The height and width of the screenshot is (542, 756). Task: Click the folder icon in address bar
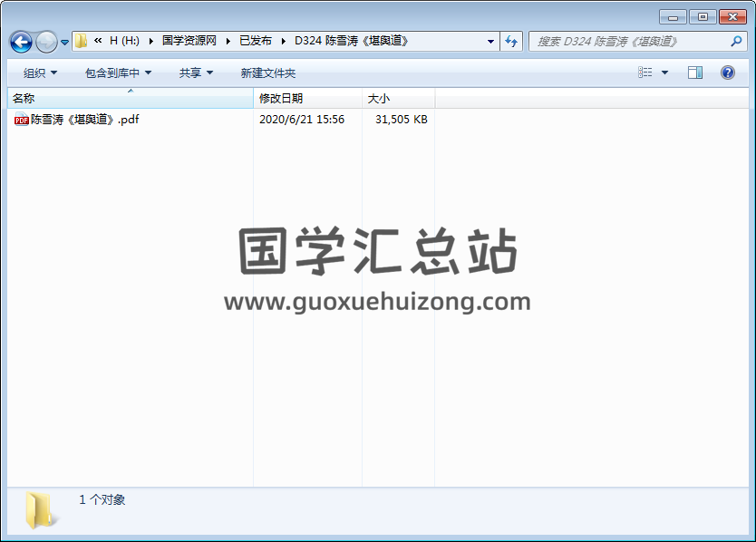(x=81, y=41)
